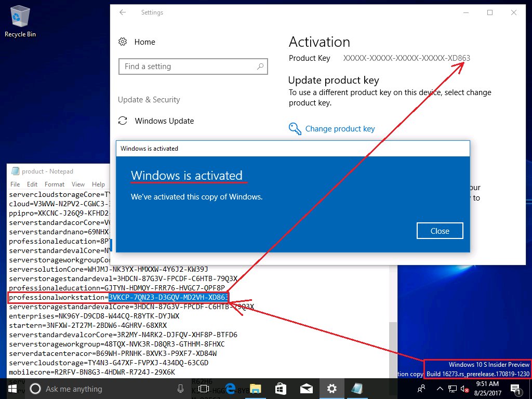Screen dimensions: 532x399
Task: Open People icon in system tray
Action: pyautogui.click(x=421, y=389)
